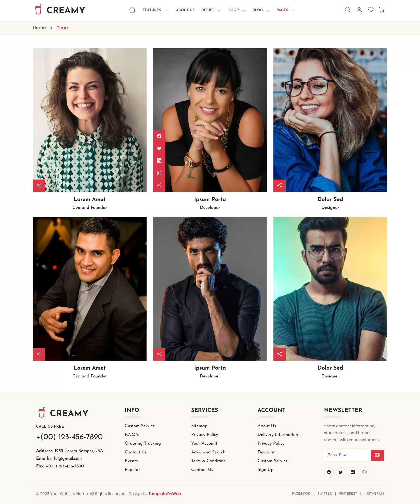This screenshot has height=504, width=420.
Task: Open the user account icon
Action: [x=359, y=10]
